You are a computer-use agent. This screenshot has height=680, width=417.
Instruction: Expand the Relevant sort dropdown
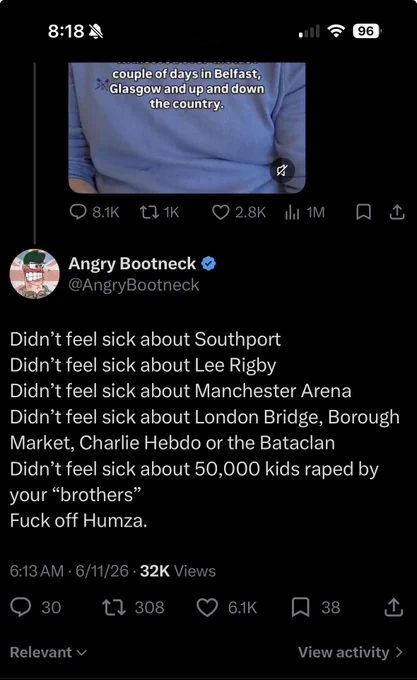click(x=49, y=652)
